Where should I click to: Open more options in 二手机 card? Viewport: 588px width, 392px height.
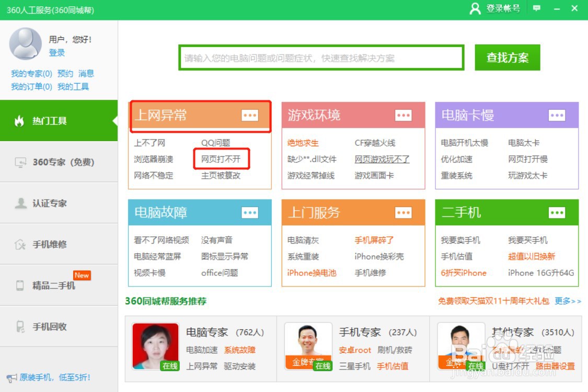557,213
